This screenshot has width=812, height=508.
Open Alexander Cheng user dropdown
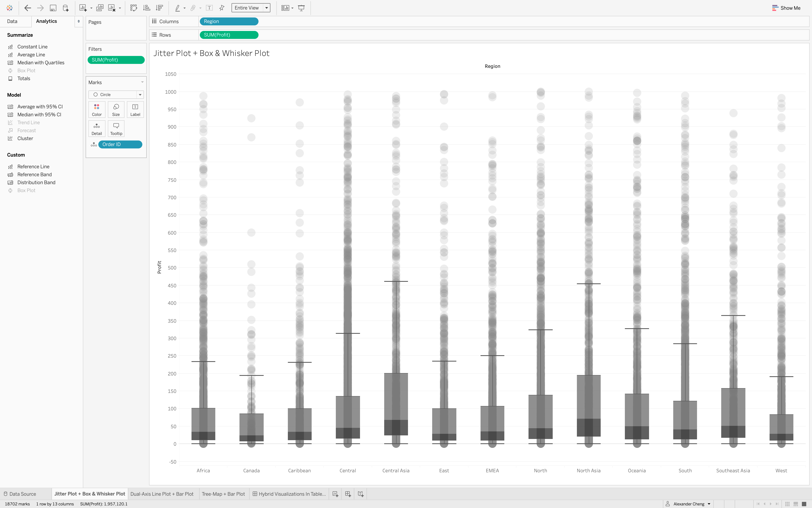688,504
